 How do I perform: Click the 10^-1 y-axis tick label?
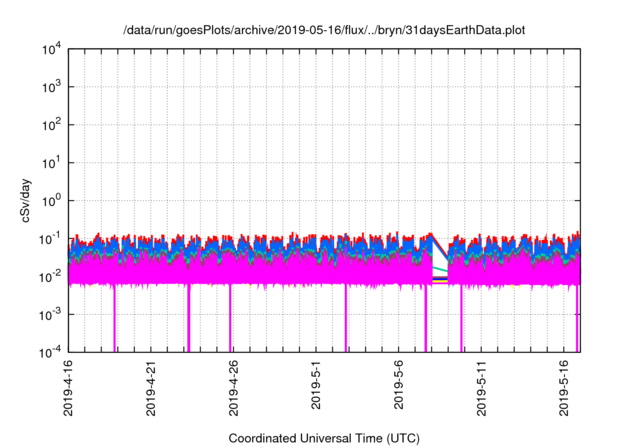50,239
